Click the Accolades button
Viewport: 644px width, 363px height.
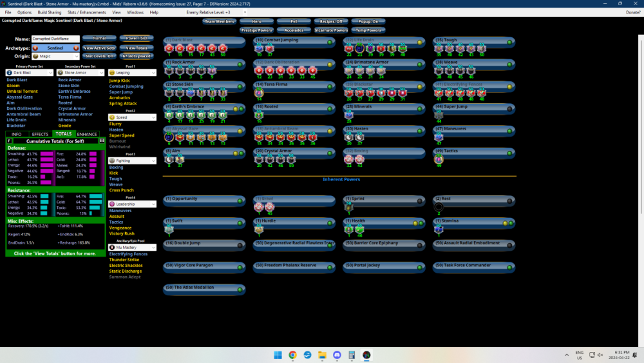tap(294, 30)
